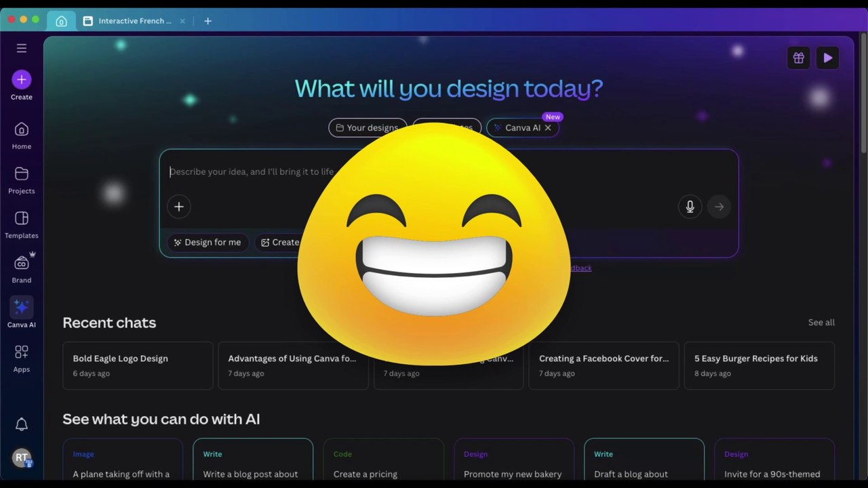Open Templates in sidebar

point(22,225)
